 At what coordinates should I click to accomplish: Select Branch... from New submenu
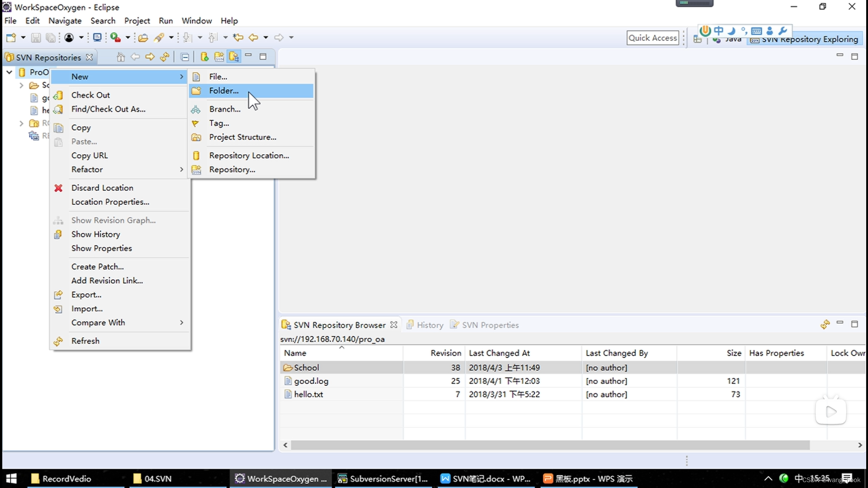(x=225, y=108)
